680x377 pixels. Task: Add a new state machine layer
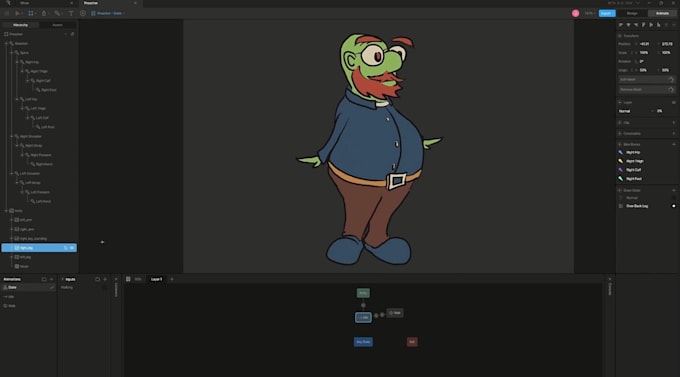tap(172, 279)
